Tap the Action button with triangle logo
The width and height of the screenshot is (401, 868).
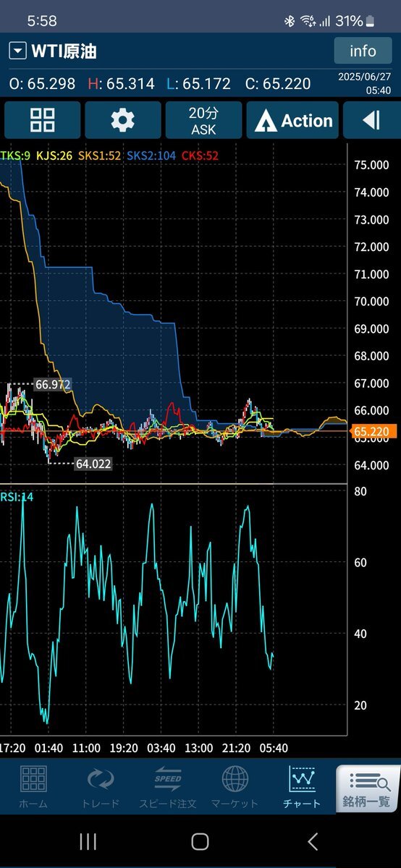point(292,120)
